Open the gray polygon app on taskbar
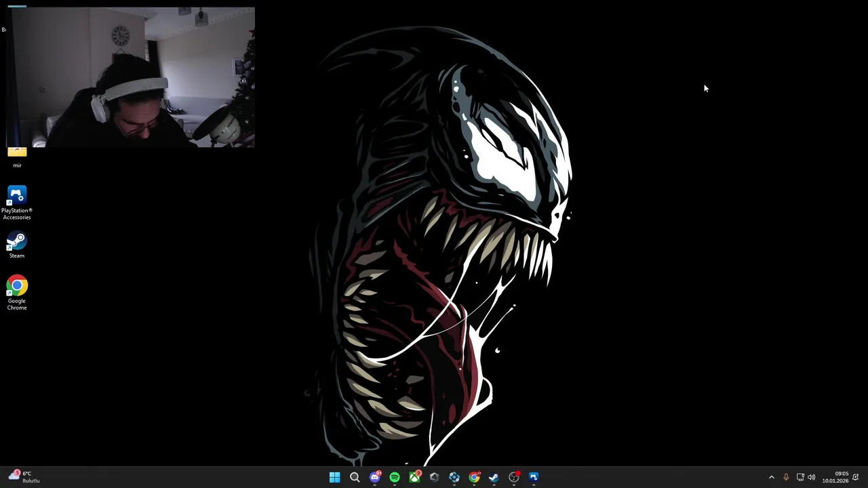Screen dimensions: 868x488 (435, 477)
